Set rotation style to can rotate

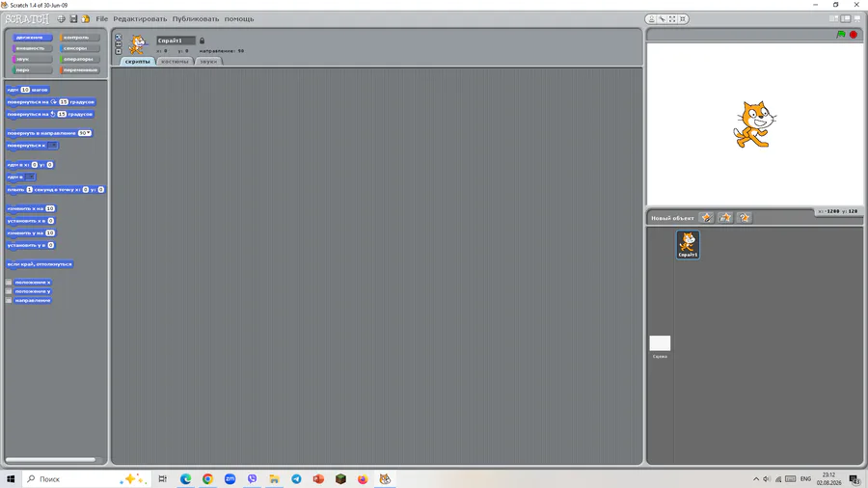[118, 37]
